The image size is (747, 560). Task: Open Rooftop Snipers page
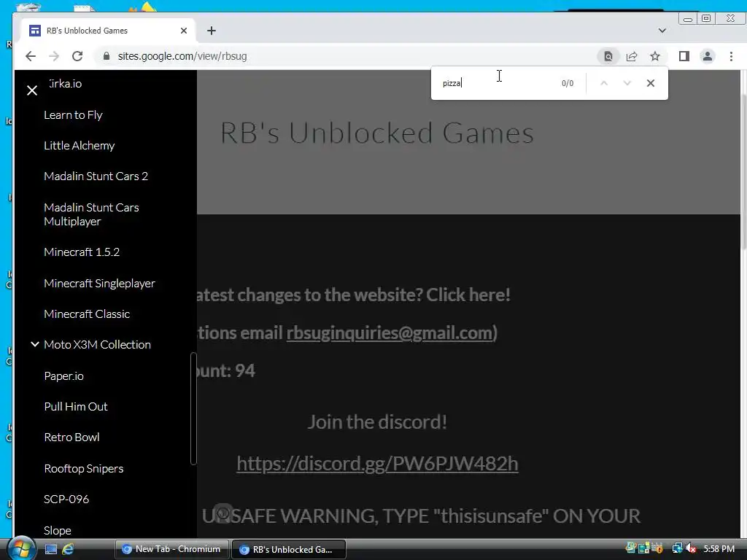click(83, 469)
